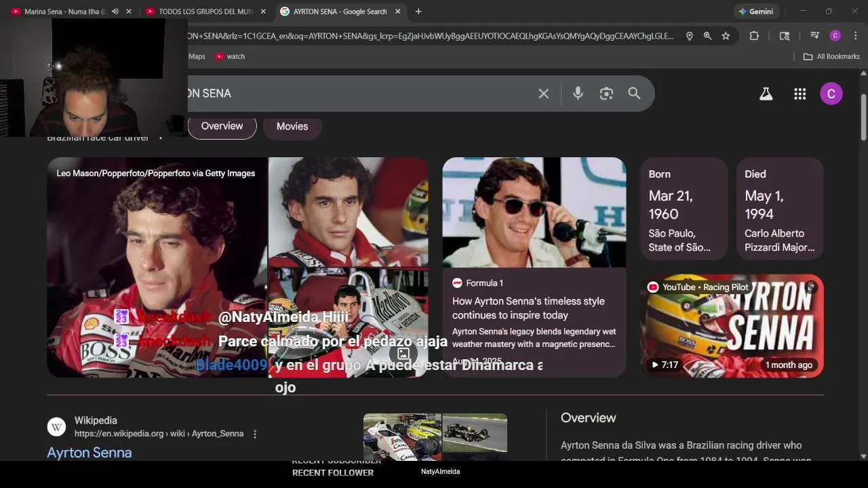Open the Extensions puzzle icon
868x488 pixels.
coord(754,36)
